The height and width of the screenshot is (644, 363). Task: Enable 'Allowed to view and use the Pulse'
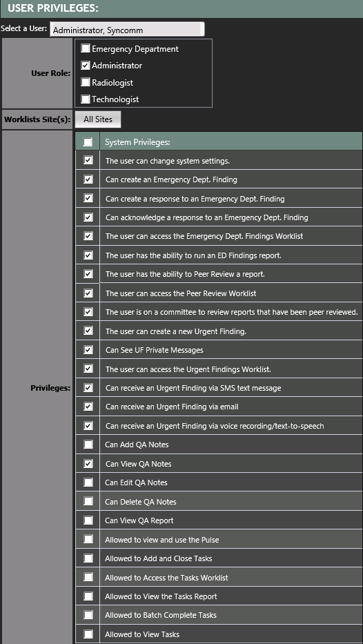click(88, 539)
